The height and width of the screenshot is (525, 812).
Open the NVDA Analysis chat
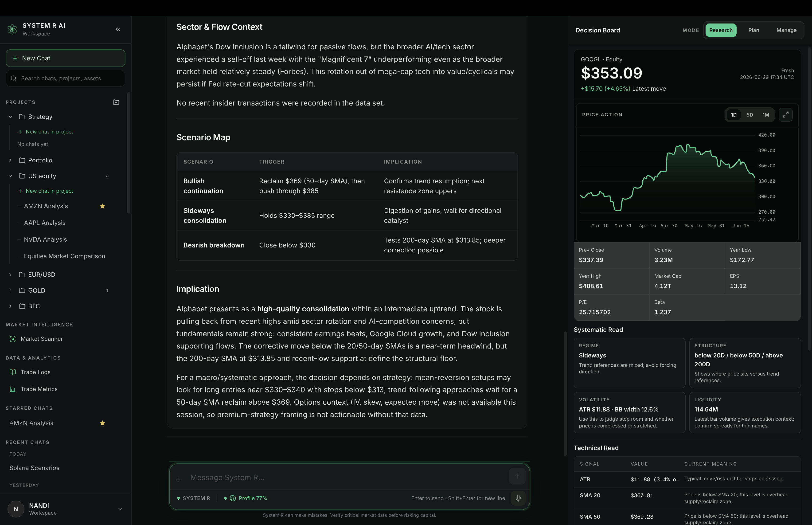point(45,239)
